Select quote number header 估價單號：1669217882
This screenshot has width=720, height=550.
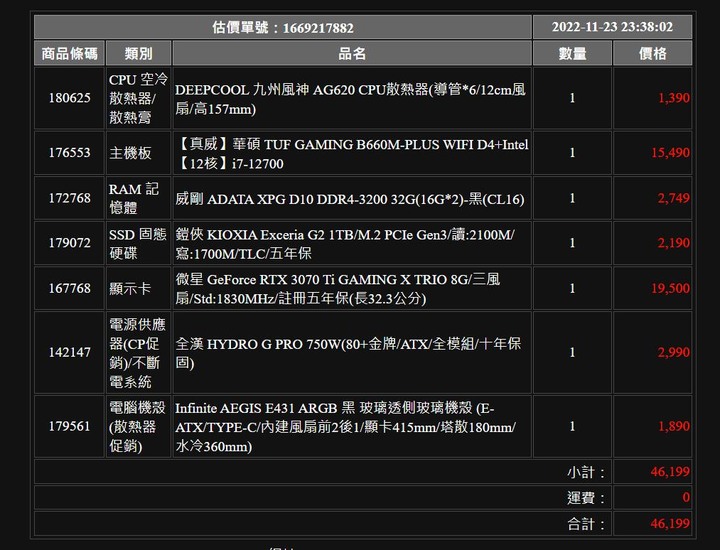click(283, 28)
